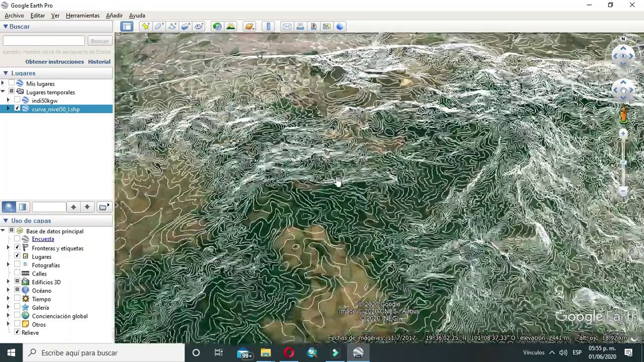Screen dimensions: 644x362
Task: Click the Save Image icon
Action: (x=327, y=27)
